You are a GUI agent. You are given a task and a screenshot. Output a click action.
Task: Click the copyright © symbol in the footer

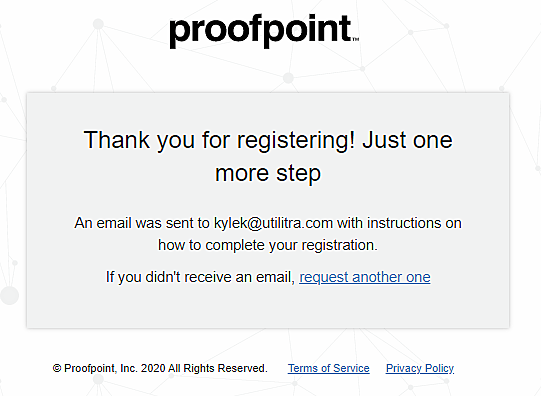[57, 368]
